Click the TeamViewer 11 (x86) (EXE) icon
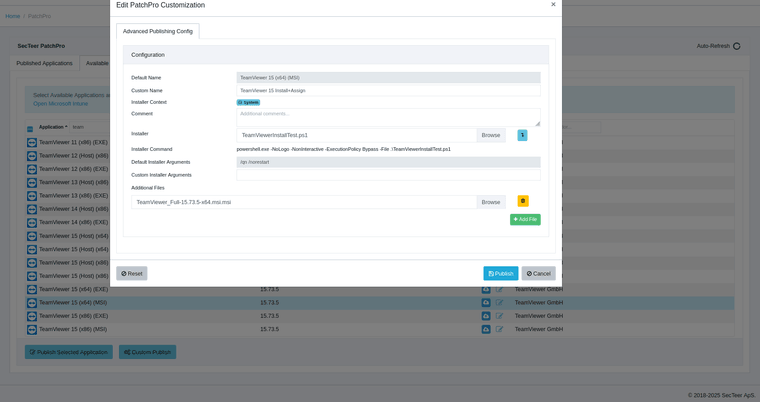 point(32,143)
